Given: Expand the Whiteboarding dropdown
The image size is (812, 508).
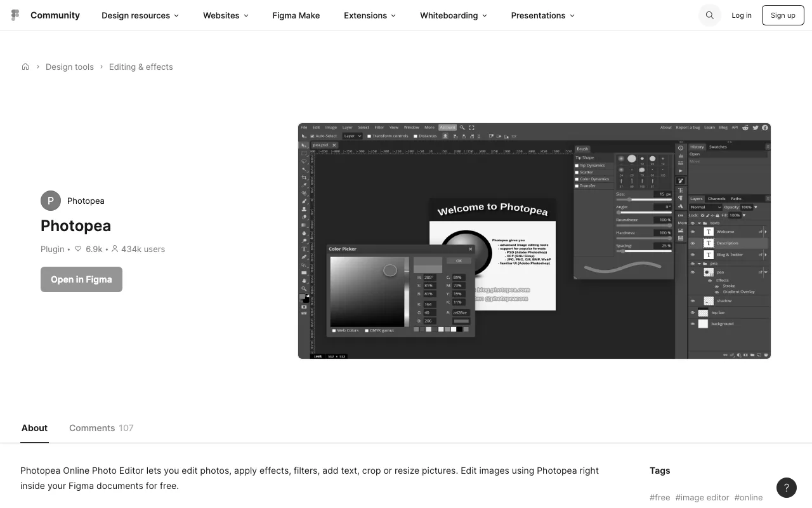Looking at the screenshot, I should [454, 15].
